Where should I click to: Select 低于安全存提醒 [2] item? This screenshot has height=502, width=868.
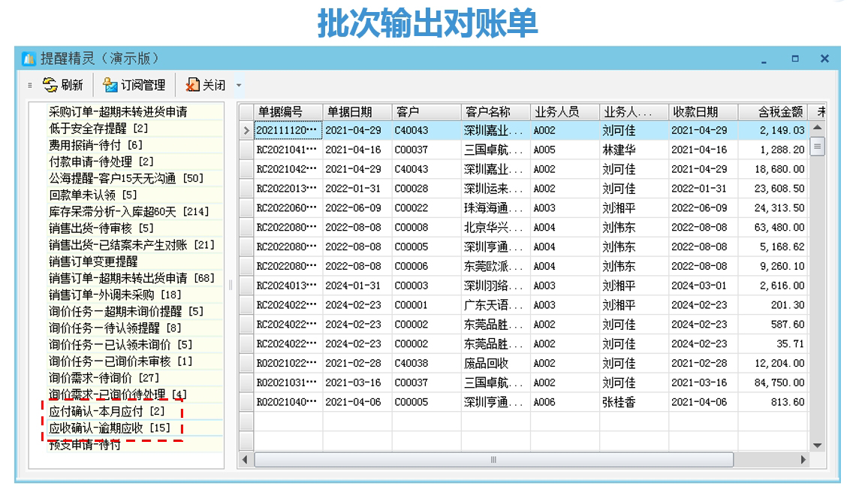point(98,129)
